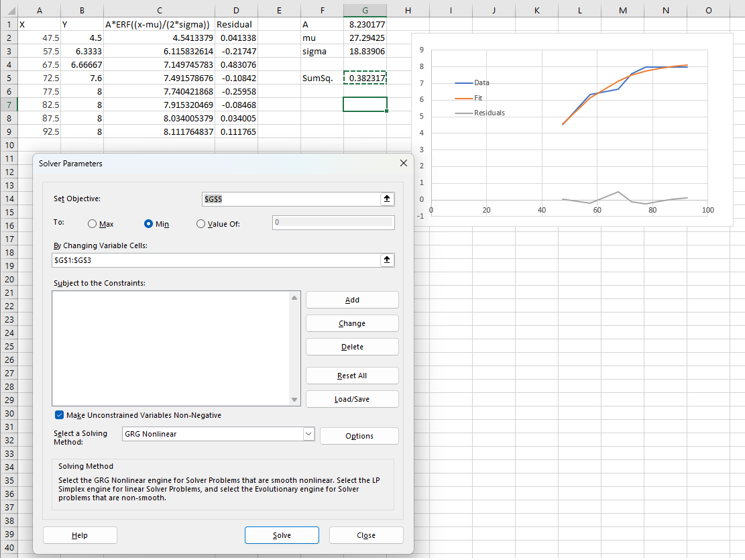Image resolution: width=745 pixels, height=560 pixels.
Task: Open Solver Options
Action: pyautogui.click(x=359, y=435)
